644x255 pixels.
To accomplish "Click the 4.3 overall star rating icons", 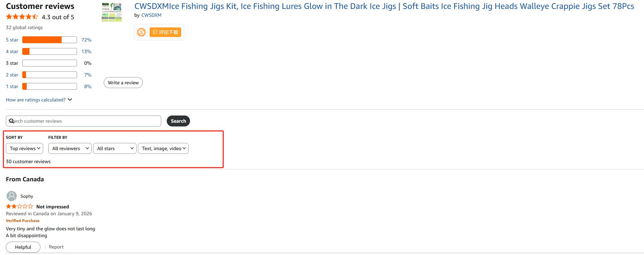I will (x=22, y=17).
